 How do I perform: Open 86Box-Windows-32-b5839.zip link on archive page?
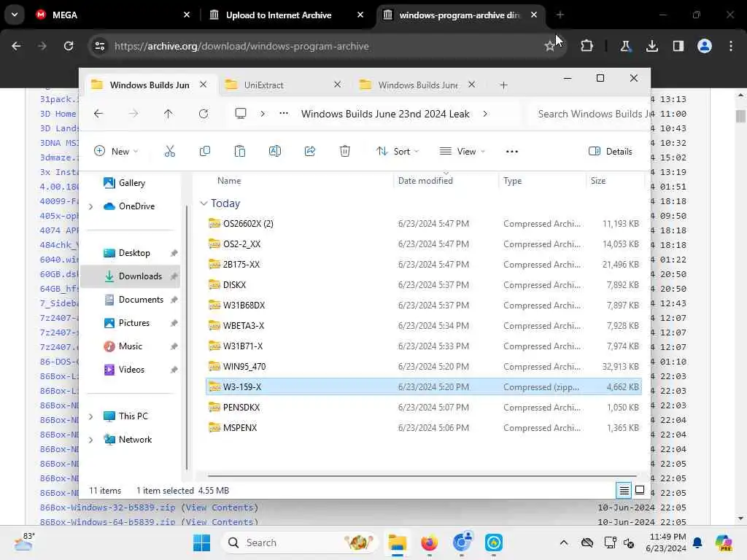pyautogui.click(x=108, y=507)
